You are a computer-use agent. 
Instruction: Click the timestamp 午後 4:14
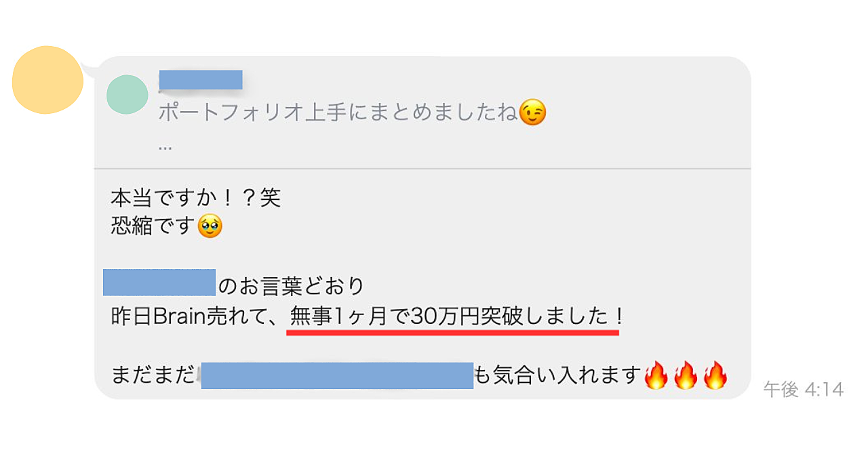(x=804, y=390)
